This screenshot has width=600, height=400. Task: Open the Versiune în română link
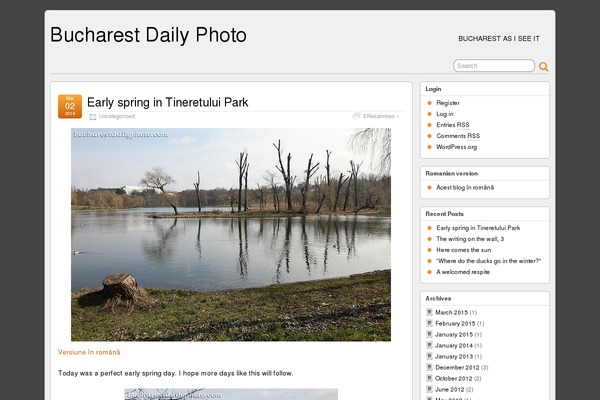(x=89, y=352)
